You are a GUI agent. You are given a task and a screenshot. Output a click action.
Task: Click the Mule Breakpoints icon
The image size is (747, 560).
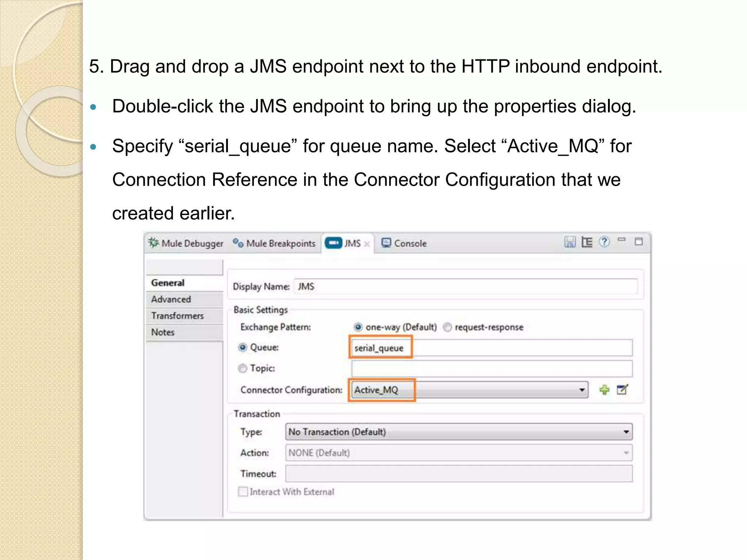[238, 242]
